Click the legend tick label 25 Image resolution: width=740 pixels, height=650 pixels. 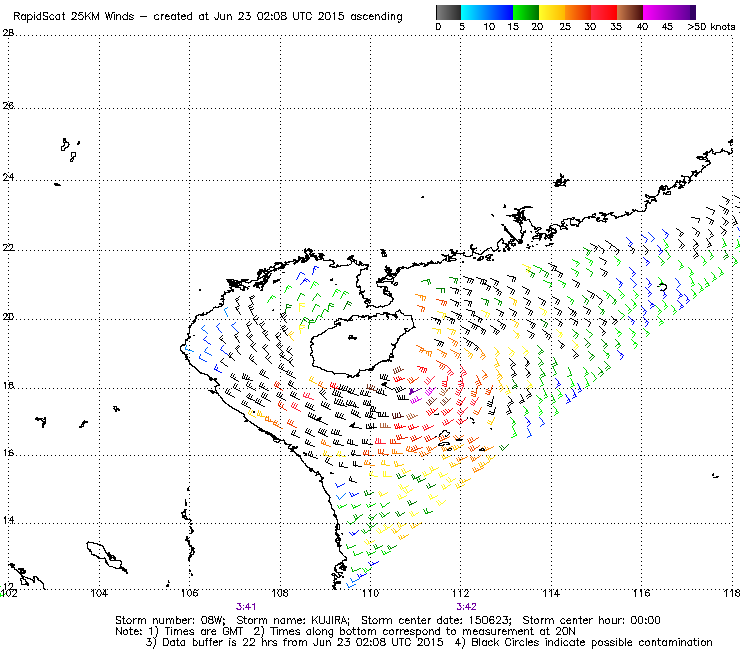(x=565, y=27)
